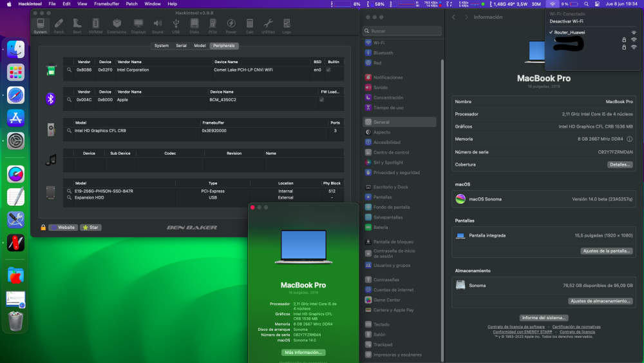Click the lock icon in Hackintool footer
This screenshot has height=363, width=644.
click(x=43, y=228)
